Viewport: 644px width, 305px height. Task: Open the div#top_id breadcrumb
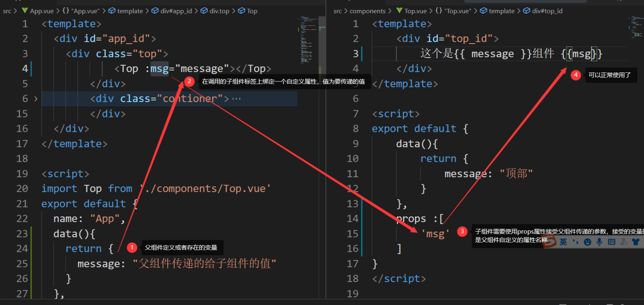tap(542, 11)
